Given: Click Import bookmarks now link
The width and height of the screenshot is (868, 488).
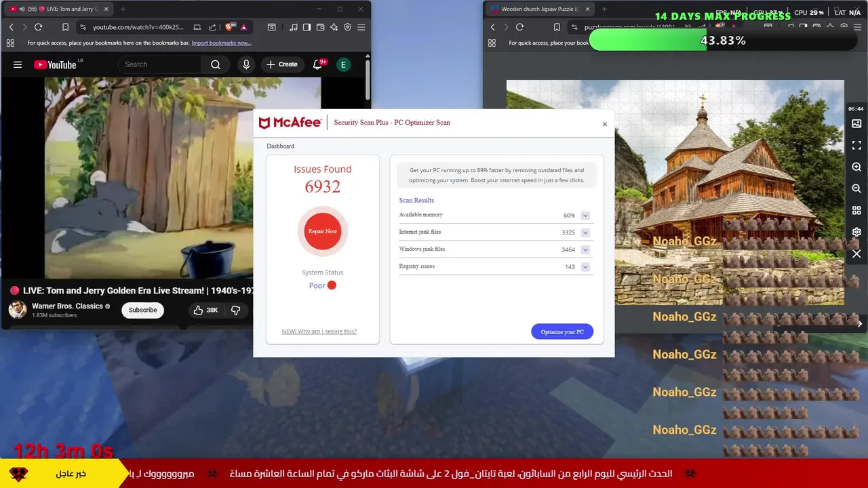Looking at the screenshot, I should pyautogui.click(x=222, y=43).
